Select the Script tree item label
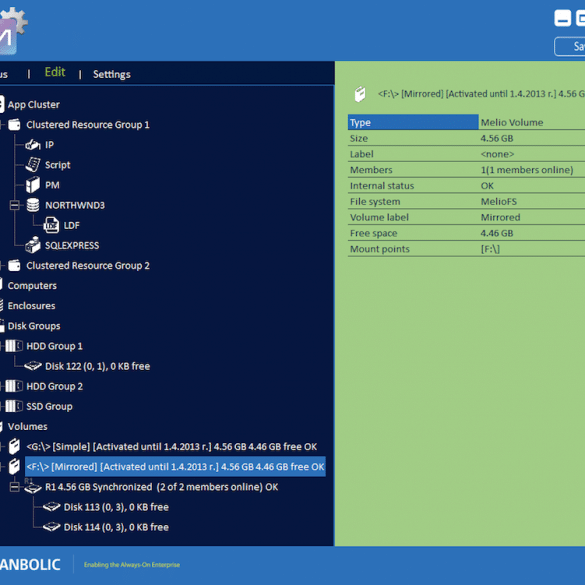This screenshot has height=585, width=585. tap(57, 165)
